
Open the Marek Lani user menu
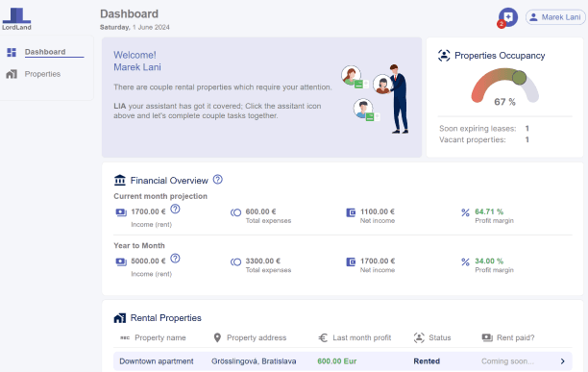click(555, 17)
